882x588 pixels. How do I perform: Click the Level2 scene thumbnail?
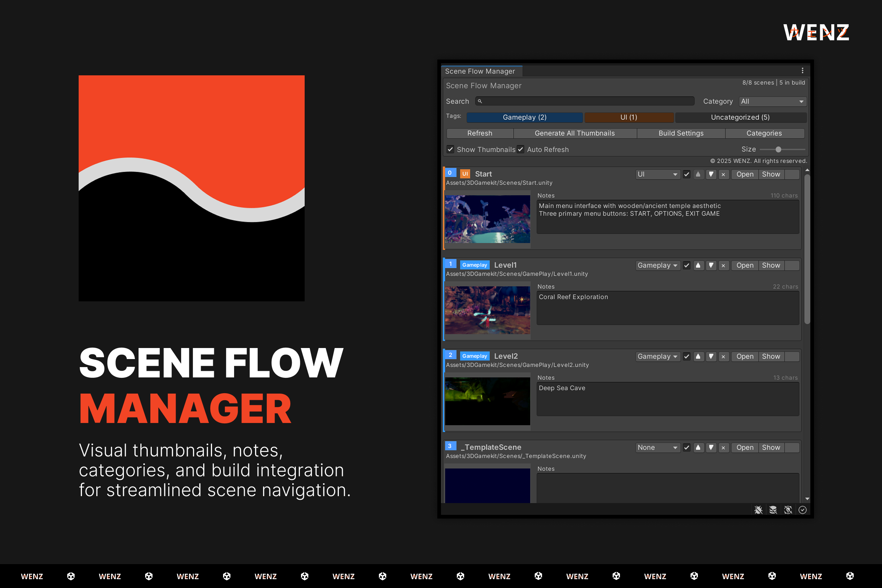[x=488, y=401]
